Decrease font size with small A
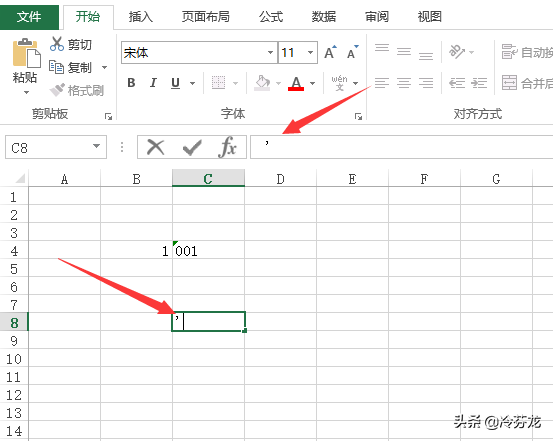This screenshot has width=553, height=441. (x=352, y=53)
